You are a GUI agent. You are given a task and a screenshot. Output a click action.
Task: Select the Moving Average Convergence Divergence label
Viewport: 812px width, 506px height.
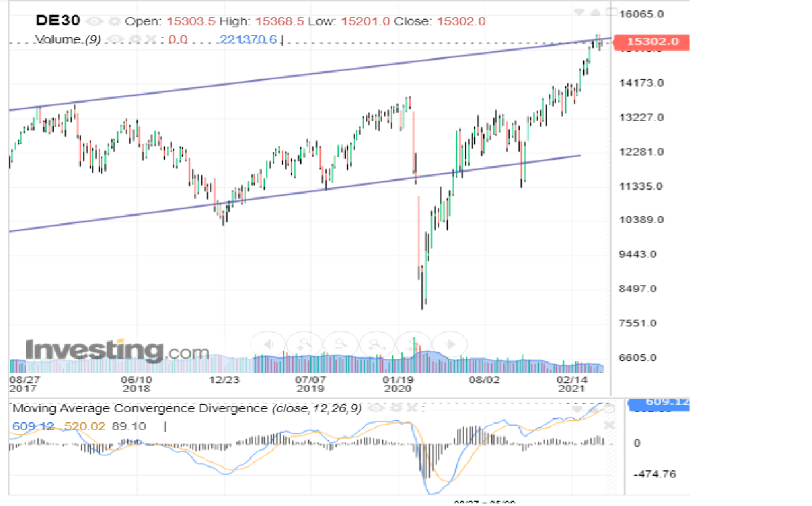coord(141,408)
